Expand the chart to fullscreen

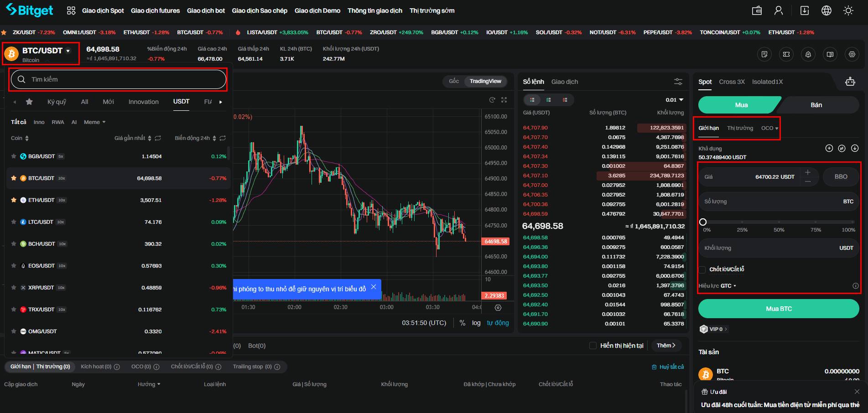click(504, 100)
